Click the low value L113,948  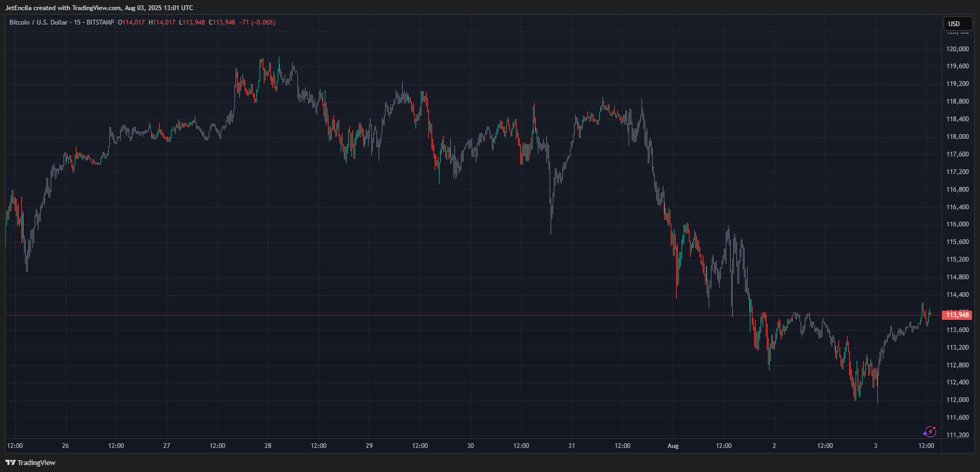(x=192, y=22)
